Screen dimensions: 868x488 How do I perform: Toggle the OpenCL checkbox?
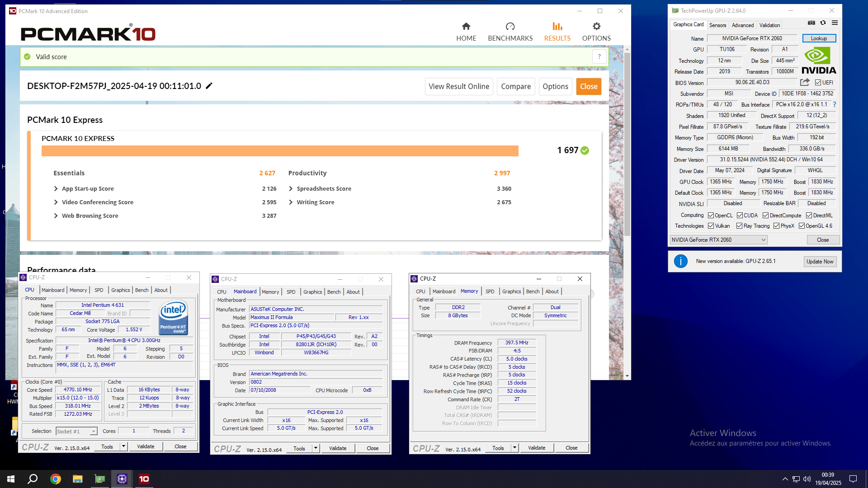point(711,216)
